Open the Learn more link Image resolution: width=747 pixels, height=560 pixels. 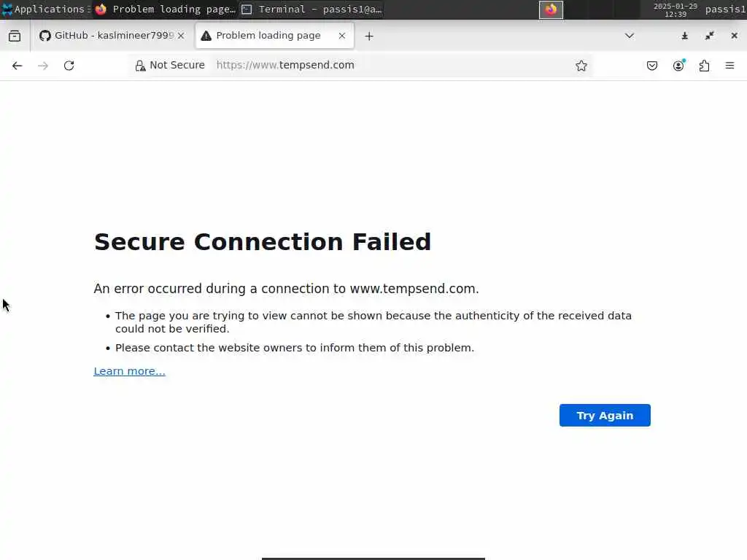pos(129,371)
